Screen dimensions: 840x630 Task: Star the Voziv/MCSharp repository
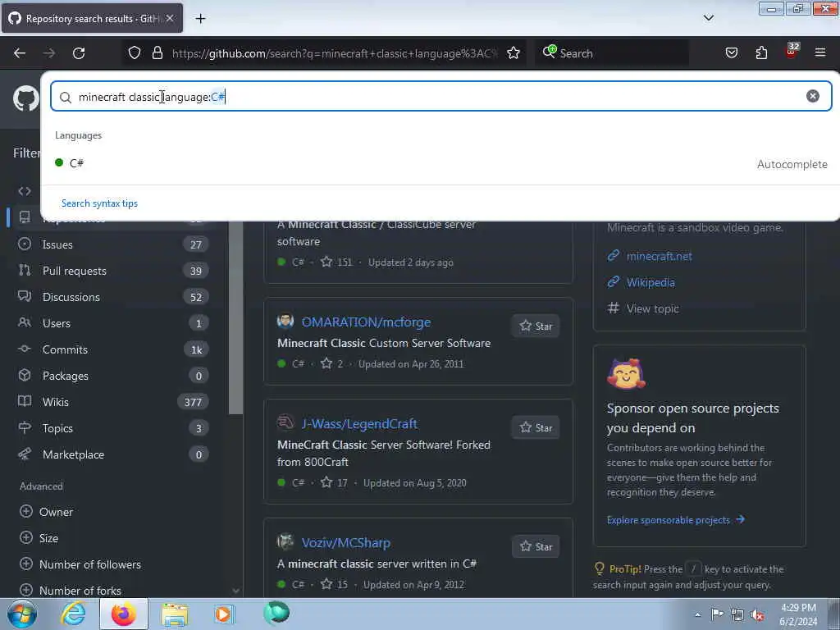point(535,546)
